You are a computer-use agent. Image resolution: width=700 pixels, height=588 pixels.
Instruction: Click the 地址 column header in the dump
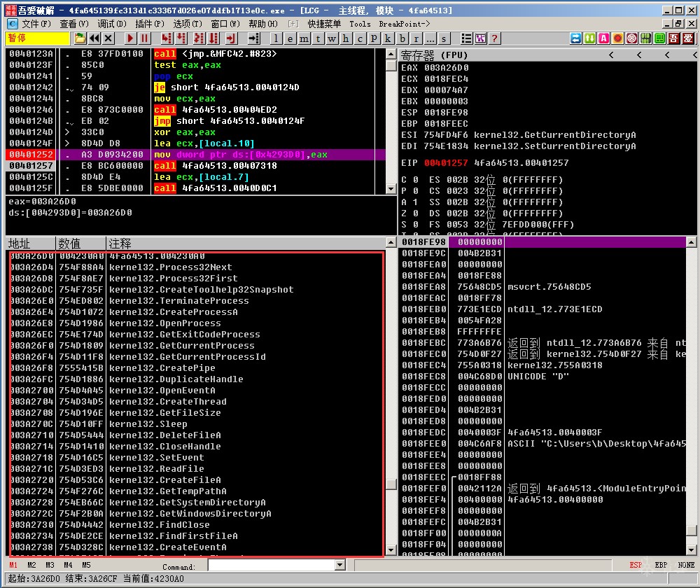[31, 244]
